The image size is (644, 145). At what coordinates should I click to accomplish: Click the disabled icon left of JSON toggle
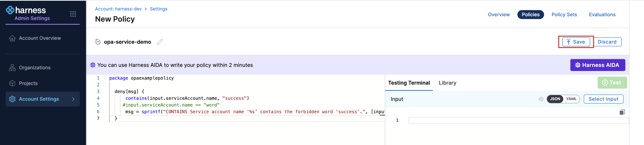[541, 99]
